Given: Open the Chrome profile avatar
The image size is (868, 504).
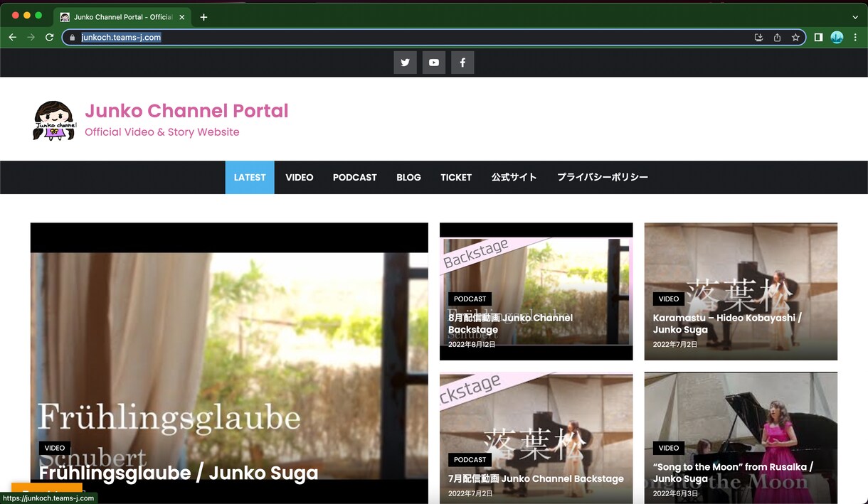Looking at the screenshot, I should click(x=837, y=38).
